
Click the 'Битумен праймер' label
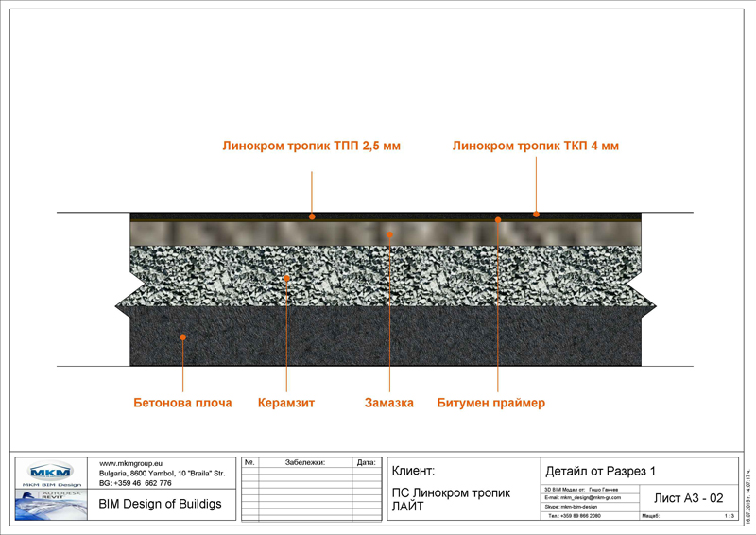click(491, 403)
